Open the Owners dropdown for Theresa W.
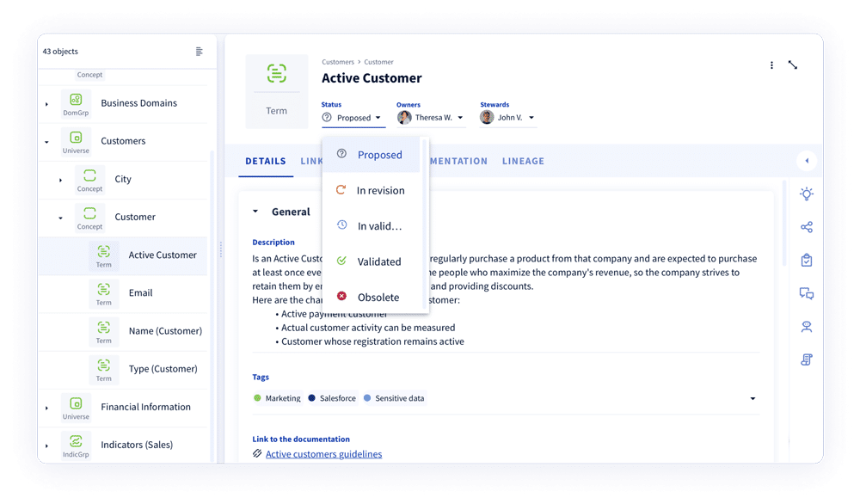 point(460,118)
